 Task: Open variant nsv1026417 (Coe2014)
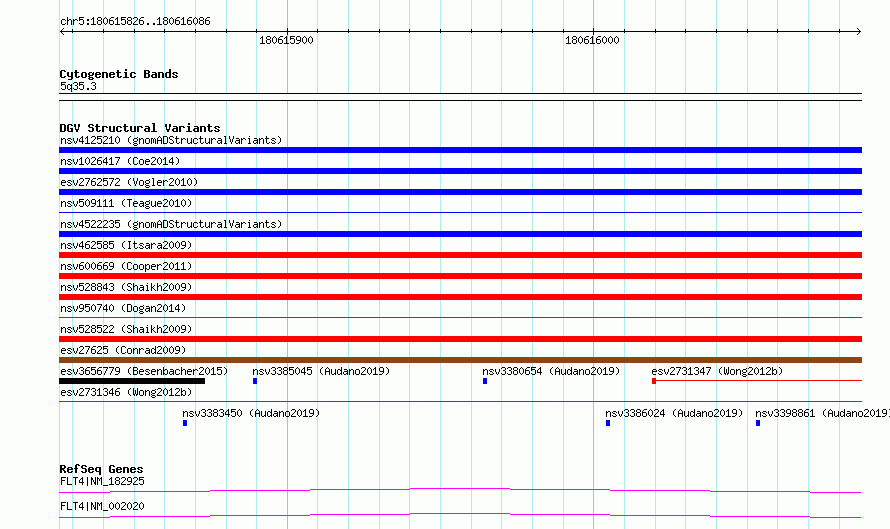click(120, 161)
